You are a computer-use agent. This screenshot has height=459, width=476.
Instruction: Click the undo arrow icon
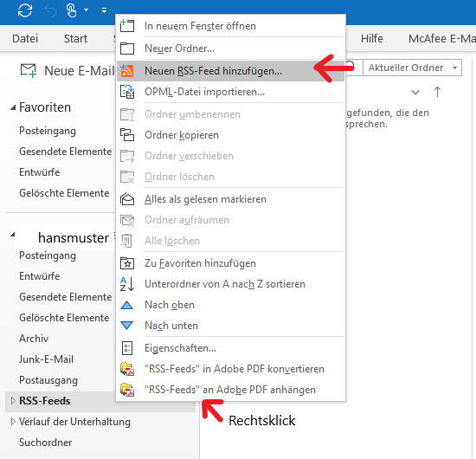(x=50, y=11)
